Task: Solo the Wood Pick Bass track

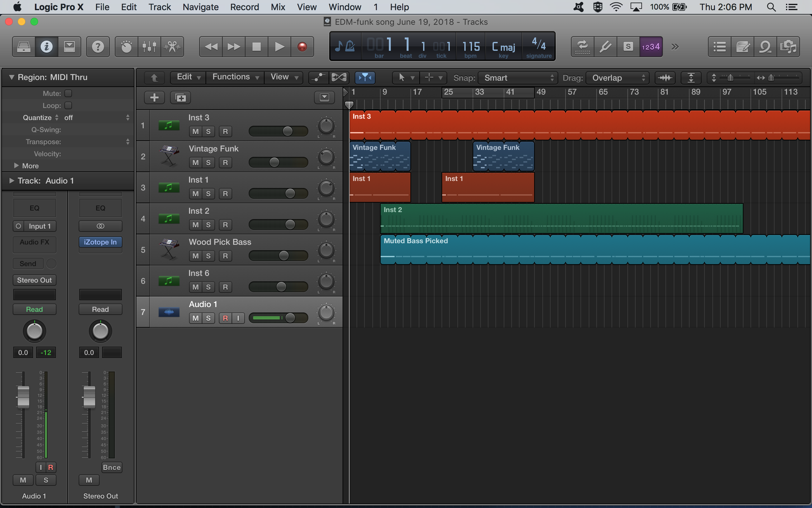Action: point(208,256)
